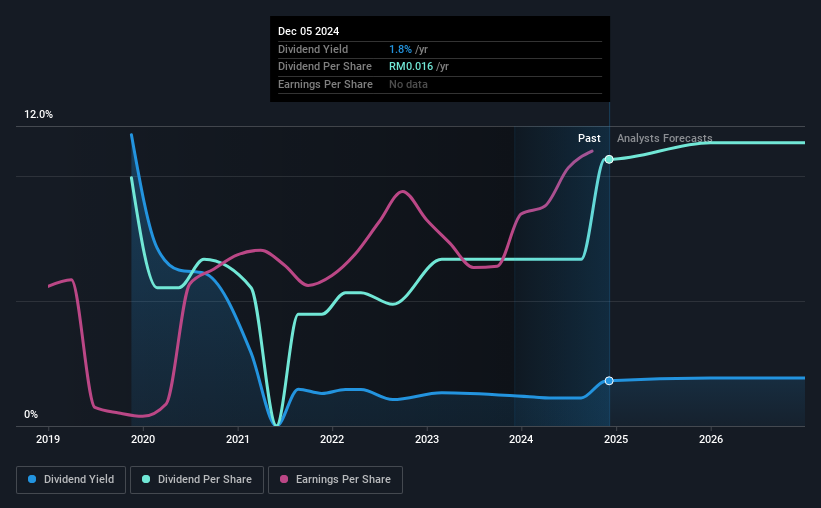Click the teal data point marker on Dividend Per Share line
This screenshot has height=508, width=821.
tap(609, 159)
